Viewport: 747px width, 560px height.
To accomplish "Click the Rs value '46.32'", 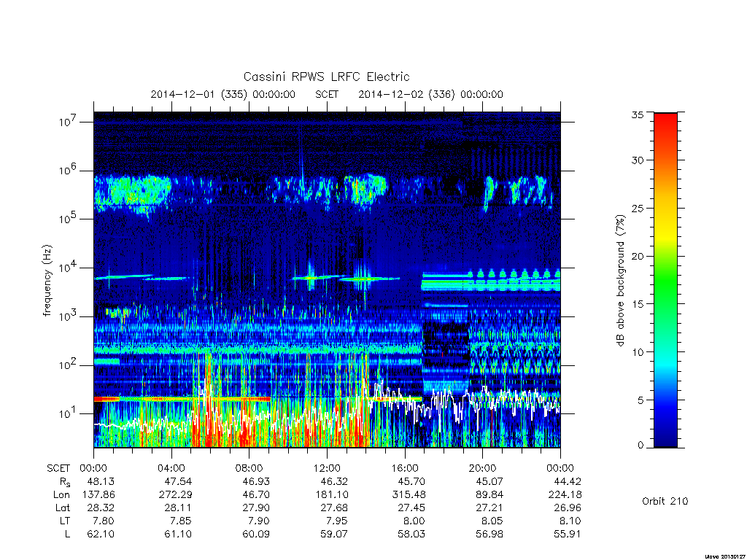I will pyautogui.click(x=334, y=481).
